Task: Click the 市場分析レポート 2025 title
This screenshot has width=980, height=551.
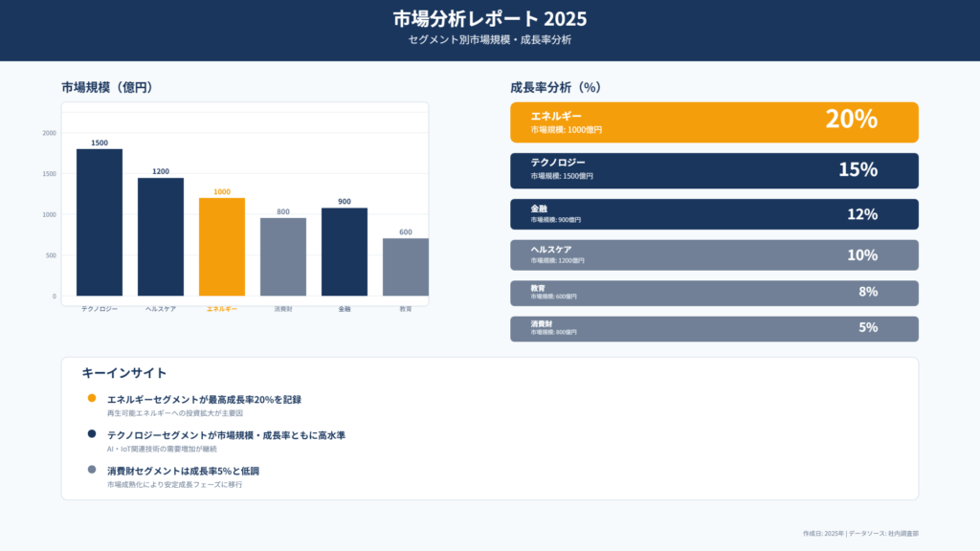Action: pos(490,19)
